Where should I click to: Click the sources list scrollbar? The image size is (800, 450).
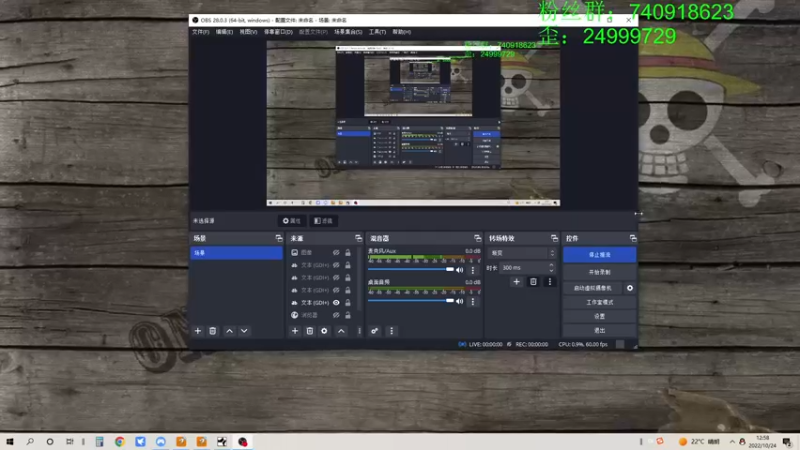pyautogui.click(x=359, y=279)
